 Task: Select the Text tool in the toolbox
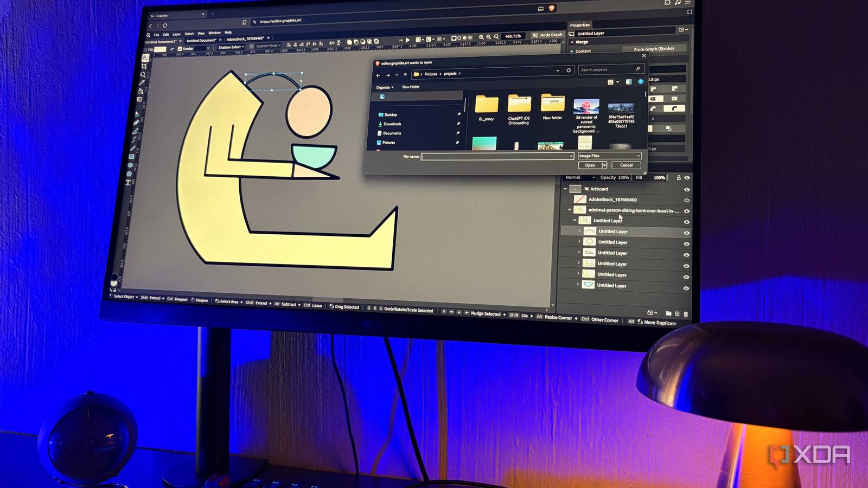pos(128,182)
